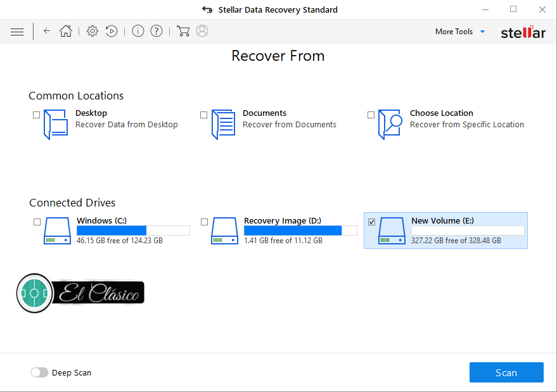557x392 pixels.
Task: Open Settings with the gear icon
Action: click(x=93, y=31)
